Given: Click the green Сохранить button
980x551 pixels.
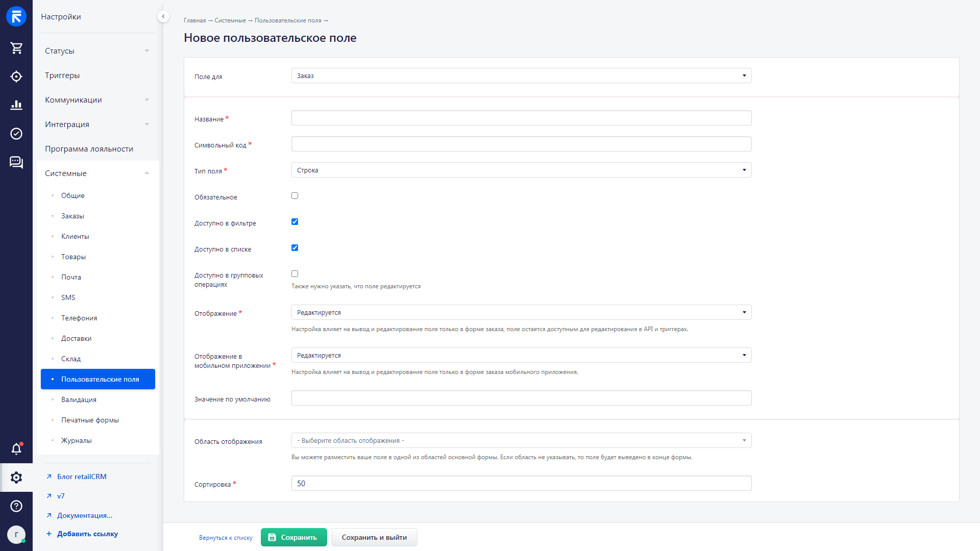Looking at the screenshot, I should pos(293,537).
